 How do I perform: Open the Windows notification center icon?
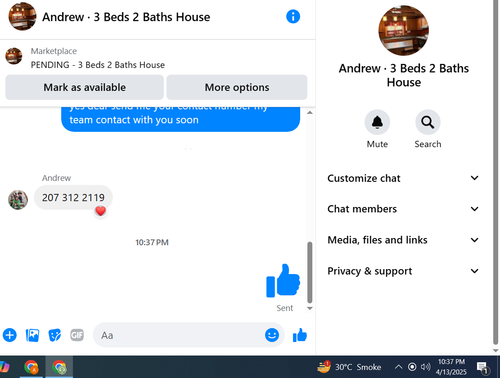[x=482, y=368]
